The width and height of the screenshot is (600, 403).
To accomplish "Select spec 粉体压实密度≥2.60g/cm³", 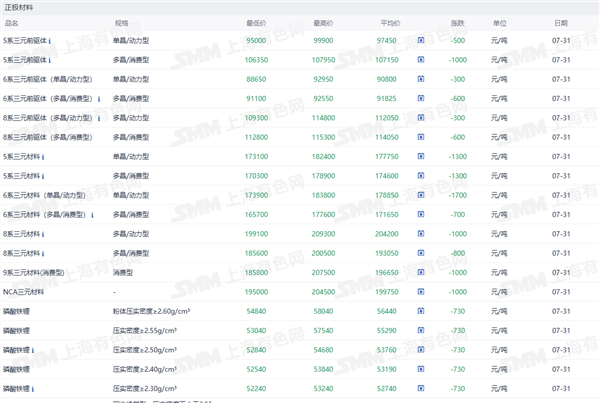I will tap(152, 312).
